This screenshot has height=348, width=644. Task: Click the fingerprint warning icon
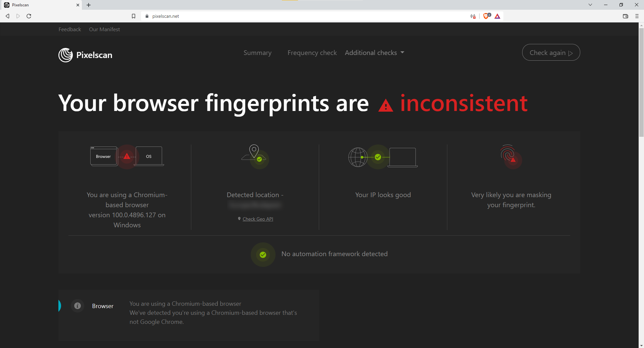point(513,160)
